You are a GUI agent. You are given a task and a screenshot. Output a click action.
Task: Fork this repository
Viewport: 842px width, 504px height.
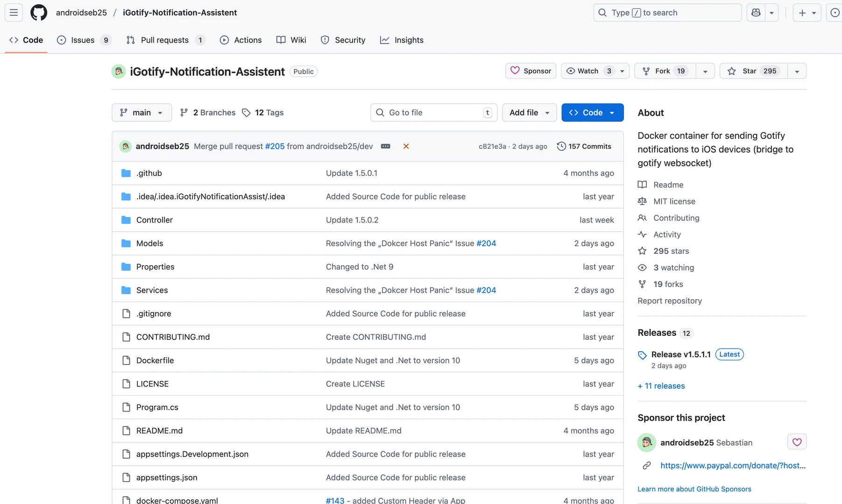coord(665,71)
